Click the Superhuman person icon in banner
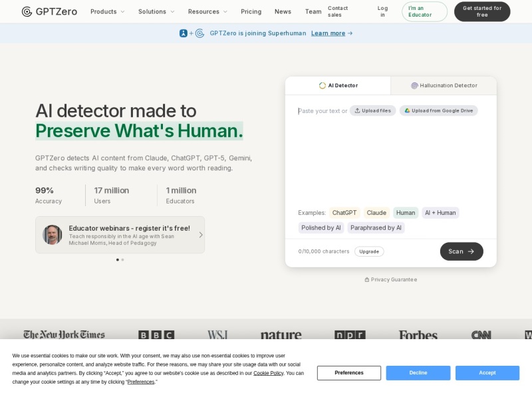The image size is (532, 399). 184,33
